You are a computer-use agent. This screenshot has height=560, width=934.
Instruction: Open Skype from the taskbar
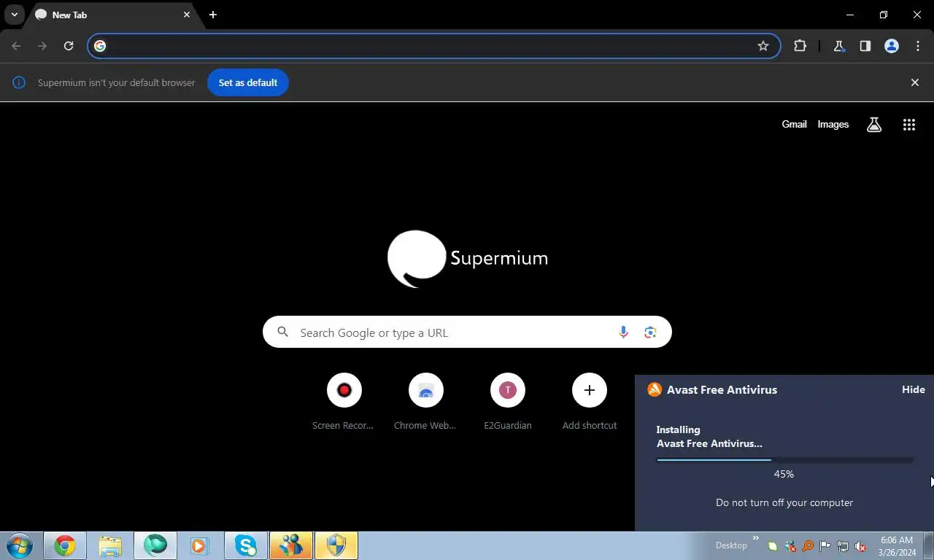pyautogui.click(x=246, y=545)
